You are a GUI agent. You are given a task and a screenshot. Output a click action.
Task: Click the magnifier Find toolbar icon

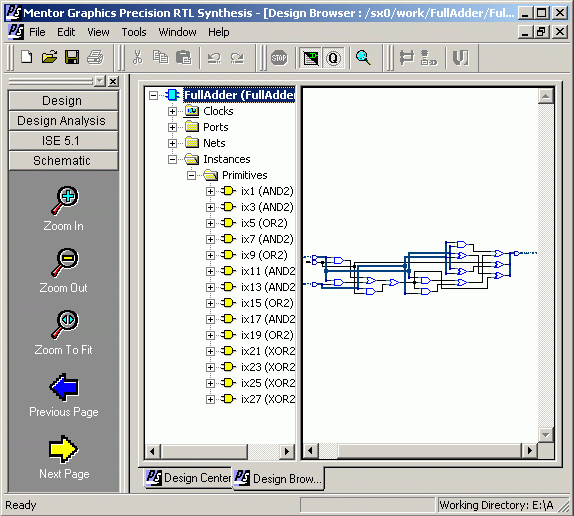point(363,58)
